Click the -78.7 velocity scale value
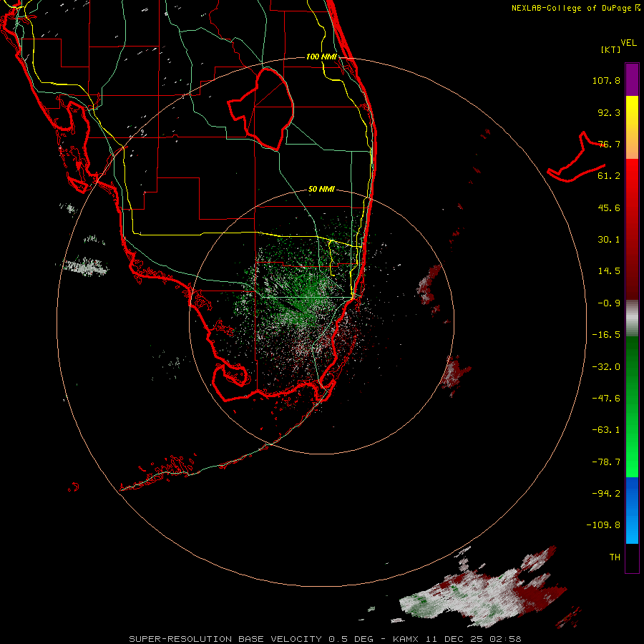This screenshot has width=644, height=644. coord(606,462)
